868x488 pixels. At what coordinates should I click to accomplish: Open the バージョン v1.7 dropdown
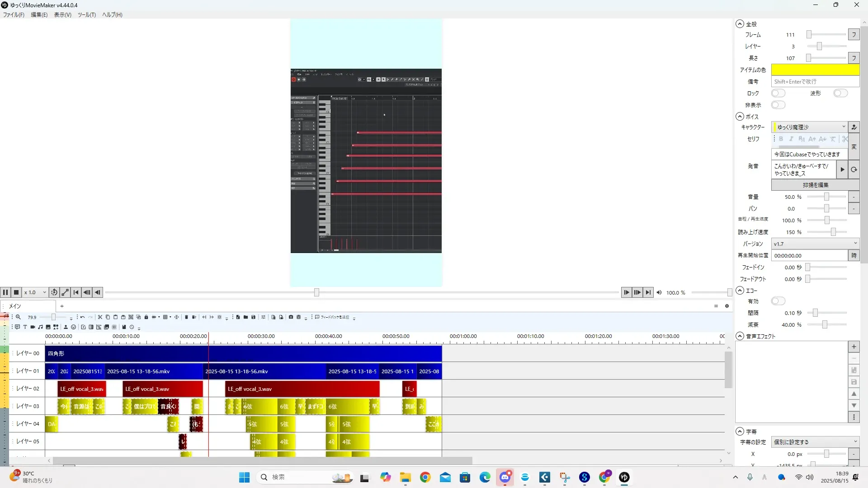pyautogui.click(x=815, y=244)
